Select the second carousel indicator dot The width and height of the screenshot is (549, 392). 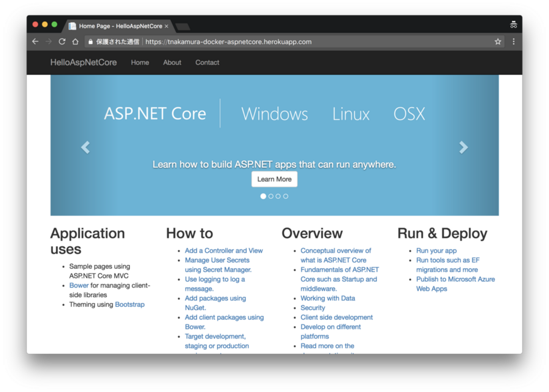pyautogui.click(x=271, y=196)
